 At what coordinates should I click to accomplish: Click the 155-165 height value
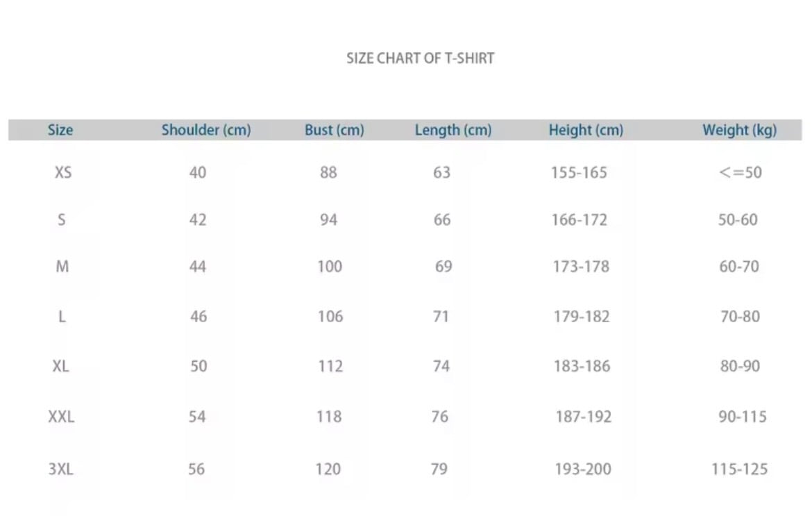[579, 173]
